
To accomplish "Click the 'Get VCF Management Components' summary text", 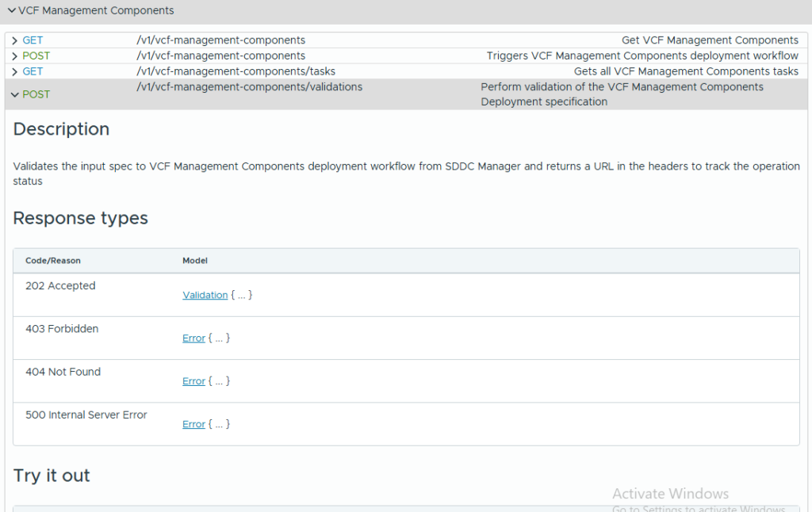I will [x=710, y=40].
